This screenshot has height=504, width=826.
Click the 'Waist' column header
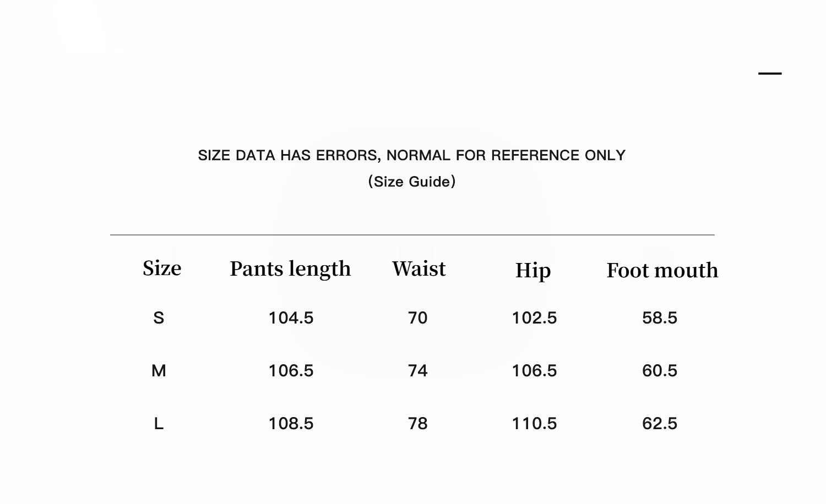(419, 269)
